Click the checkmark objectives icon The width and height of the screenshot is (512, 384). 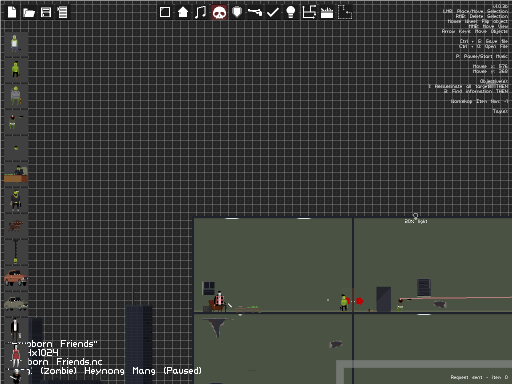tap(273, 12)
